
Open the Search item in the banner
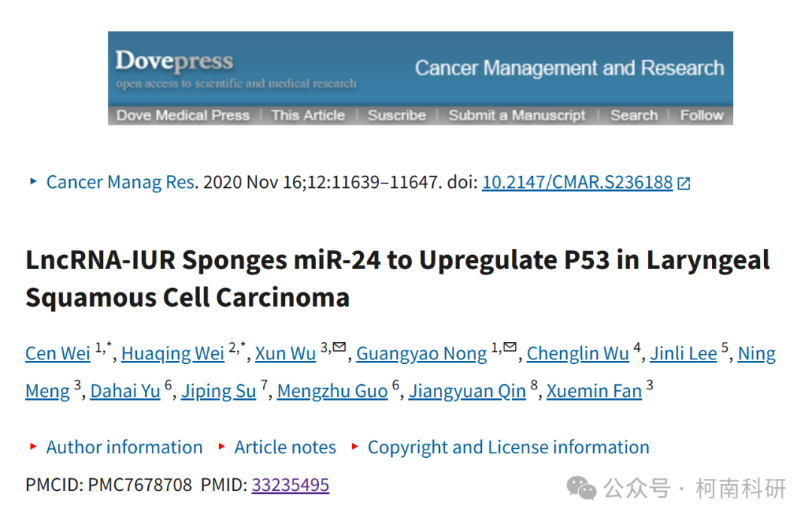point(634,115)
